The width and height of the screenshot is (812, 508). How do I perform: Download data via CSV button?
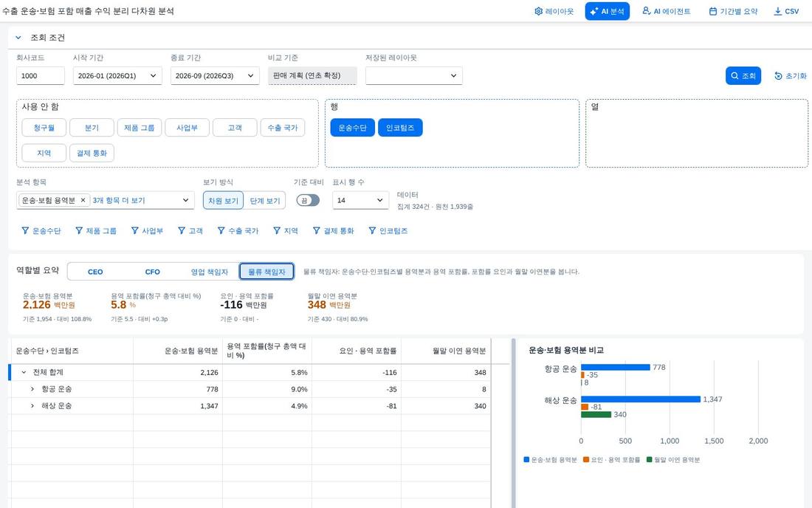[786, 11]
